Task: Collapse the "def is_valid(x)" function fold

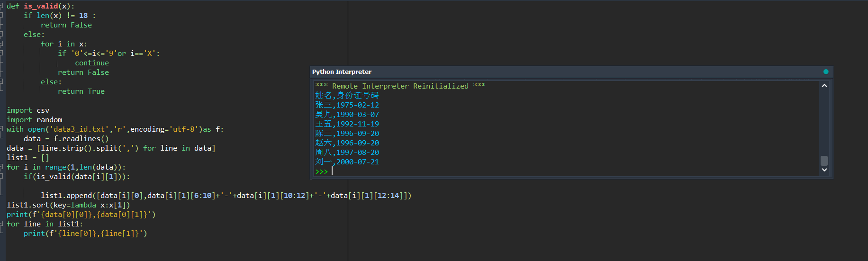Action: pyautogui.click(x=1, y=6)
